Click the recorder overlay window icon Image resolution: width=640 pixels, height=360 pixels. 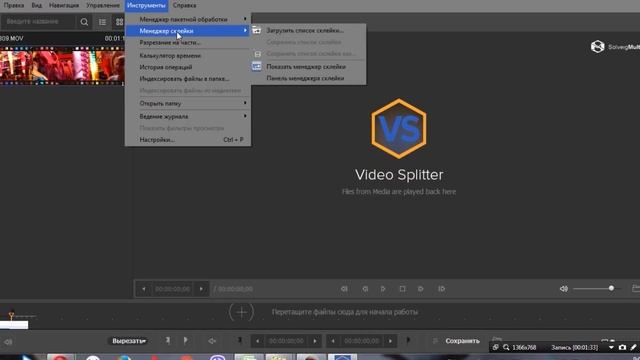pyautogui.click(x=496, y=347)
